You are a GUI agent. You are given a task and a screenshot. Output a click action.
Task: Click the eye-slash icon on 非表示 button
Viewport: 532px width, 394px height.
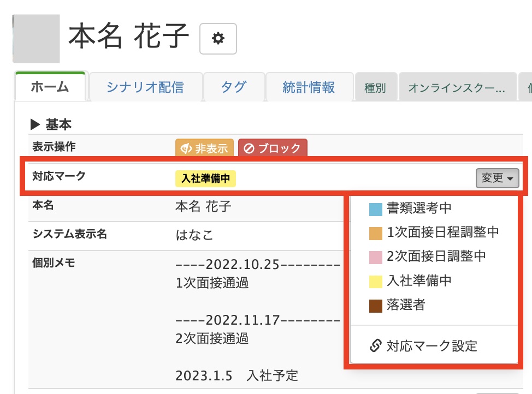[186, 147]
